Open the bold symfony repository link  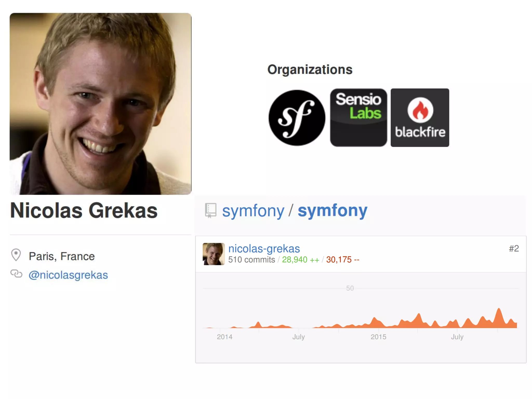(332, 210)
